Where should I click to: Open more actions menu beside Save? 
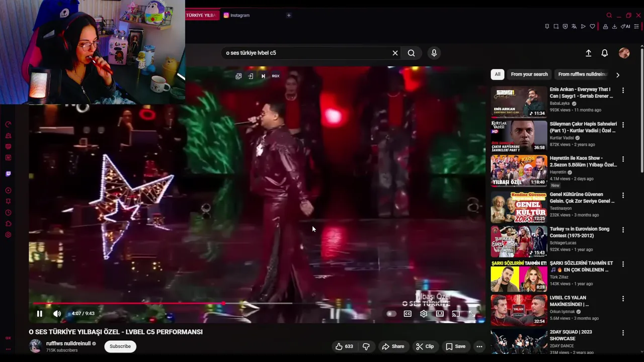coord(479,346)
